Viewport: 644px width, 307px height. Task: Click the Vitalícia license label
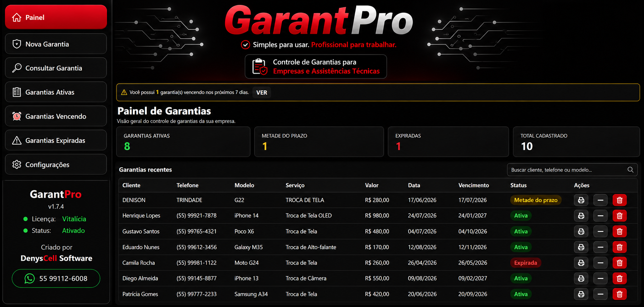coord(74,219)
